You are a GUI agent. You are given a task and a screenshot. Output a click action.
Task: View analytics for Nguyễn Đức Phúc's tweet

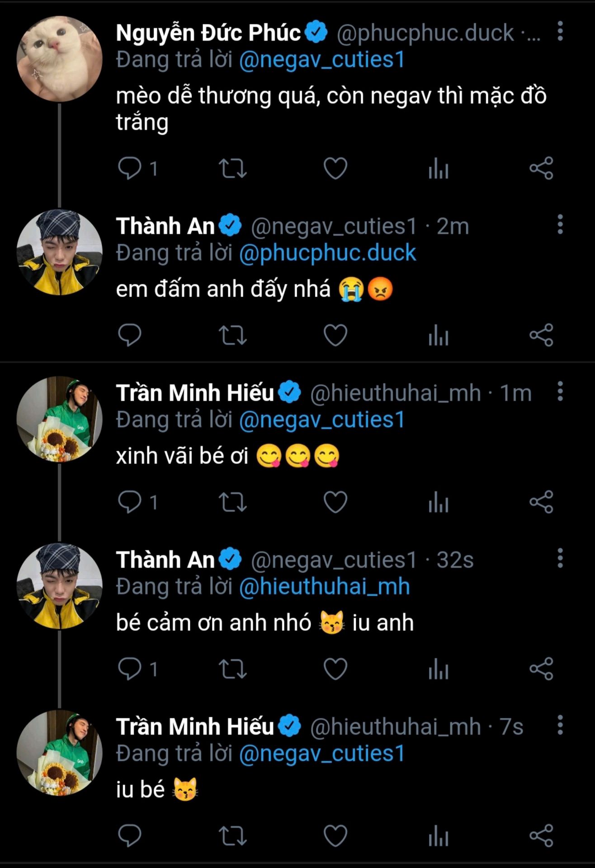[438, 169]
